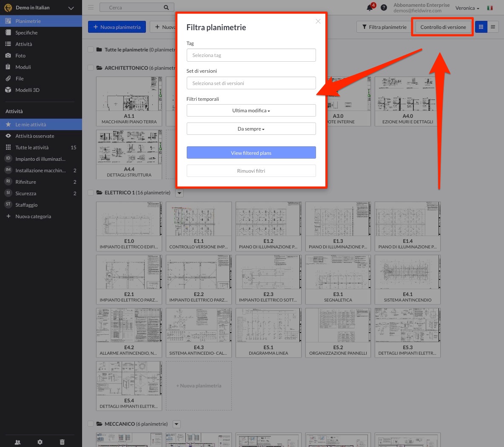Image resolution: width=504 pixels, height=447 pixels.
Task: Click the RI badge for Rifiniture
Action: (x=9, y=182)
